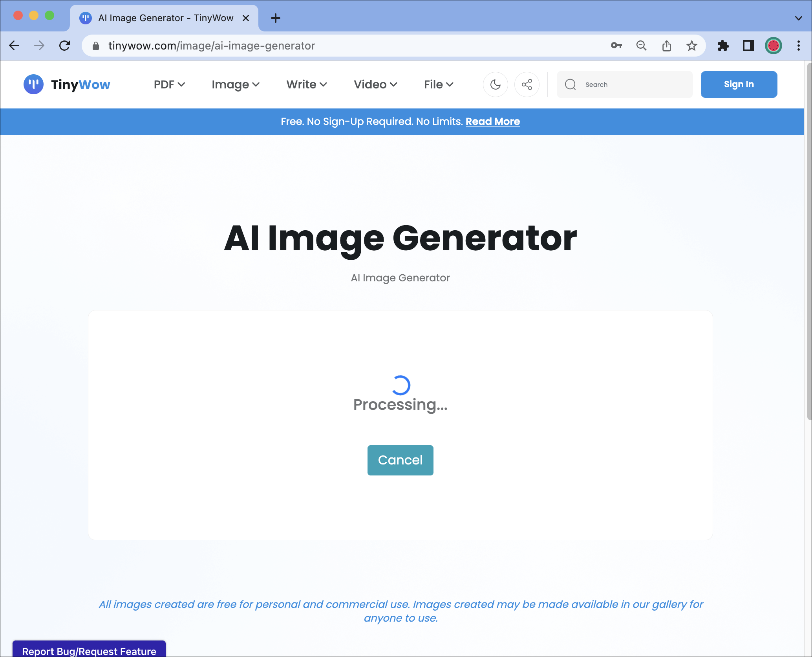Click the site security lock icon
This screenshot has width=812, height=657.
click(95, 46)
